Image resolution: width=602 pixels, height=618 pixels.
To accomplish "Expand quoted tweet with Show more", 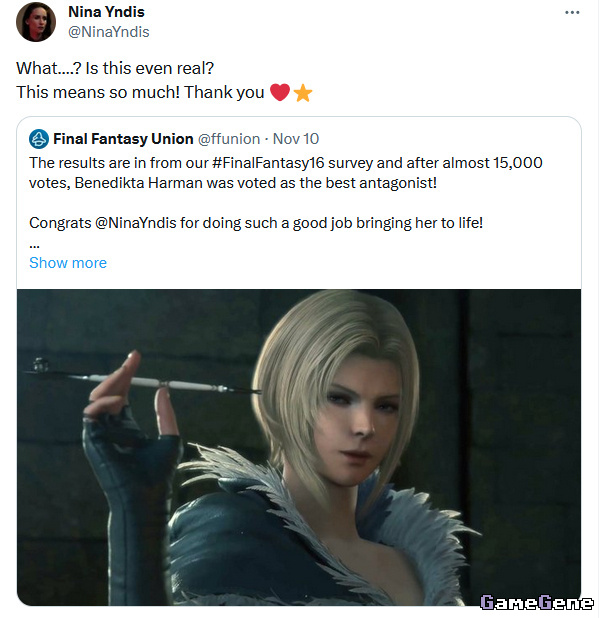I will click(x=68, y=263).
